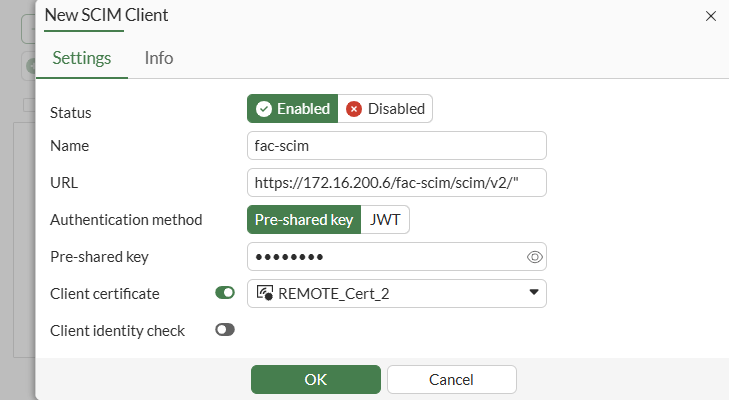This screenshot has height=400, width=729.
Task: Click the Name field containing fac-scim
Action: (397, 146)
